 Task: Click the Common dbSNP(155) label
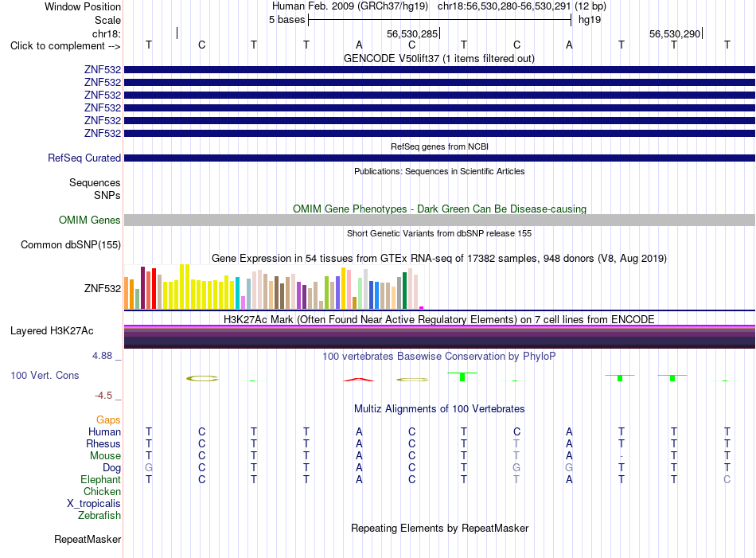coord(70,245)
